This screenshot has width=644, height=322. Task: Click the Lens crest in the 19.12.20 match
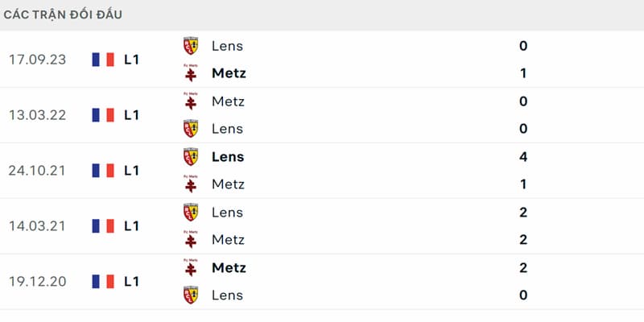tap(191, 295)
